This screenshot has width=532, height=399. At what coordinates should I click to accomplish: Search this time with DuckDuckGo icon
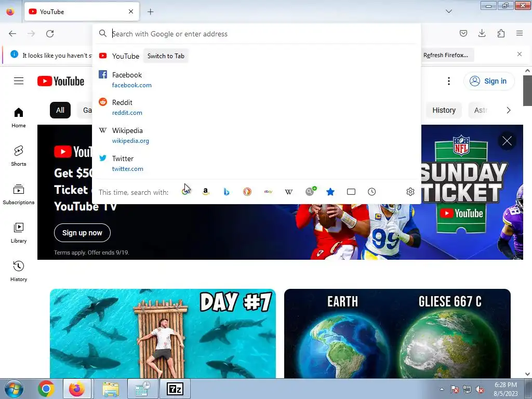(x=247, y=192)
